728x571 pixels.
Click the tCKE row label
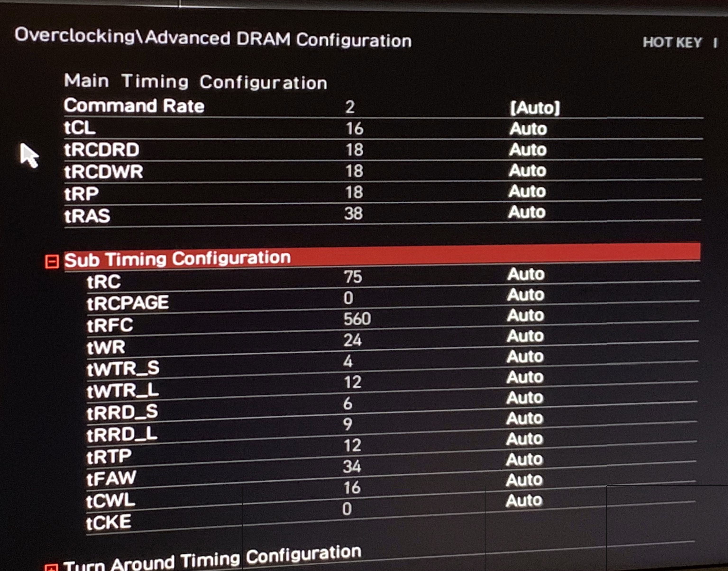coord(109,522)
